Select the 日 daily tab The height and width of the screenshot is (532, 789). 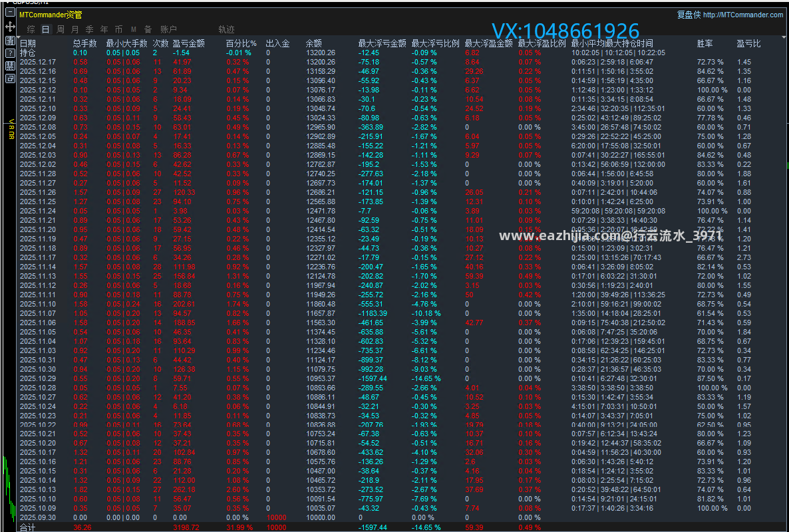point(46,30)
